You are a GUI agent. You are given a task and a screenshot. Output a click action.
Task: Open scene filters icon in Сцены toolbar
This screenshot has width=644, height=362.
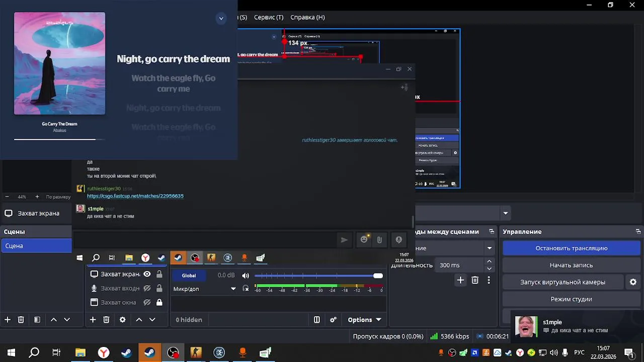pyautogui.click(x=37, y=320)
